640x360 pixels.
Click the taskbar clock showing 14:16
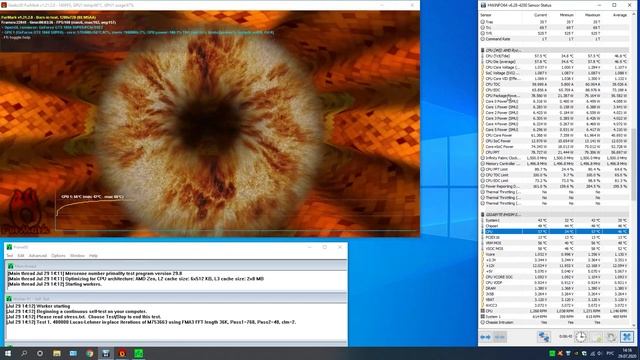pos(627,353)
